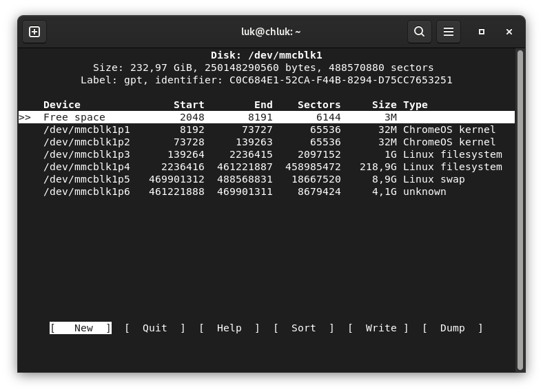Open the hamburger menu
543x392 pixels.
coord(449,32)
